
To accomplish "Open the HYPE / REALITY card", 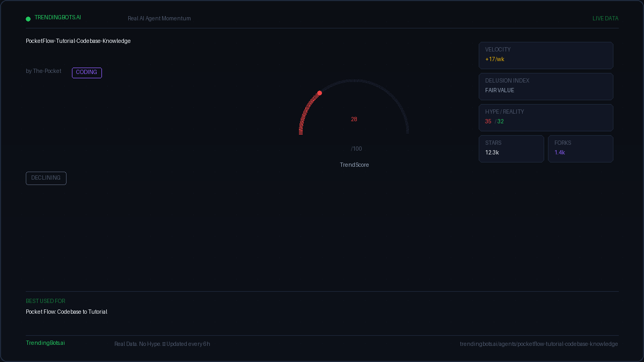I will 546,117.
